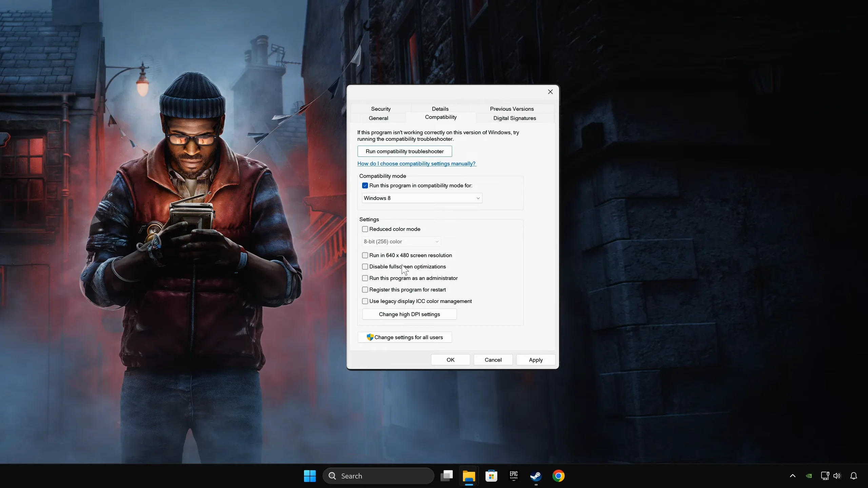Open the volume control tray icon
868x488 pixels.
coord(837,476)
